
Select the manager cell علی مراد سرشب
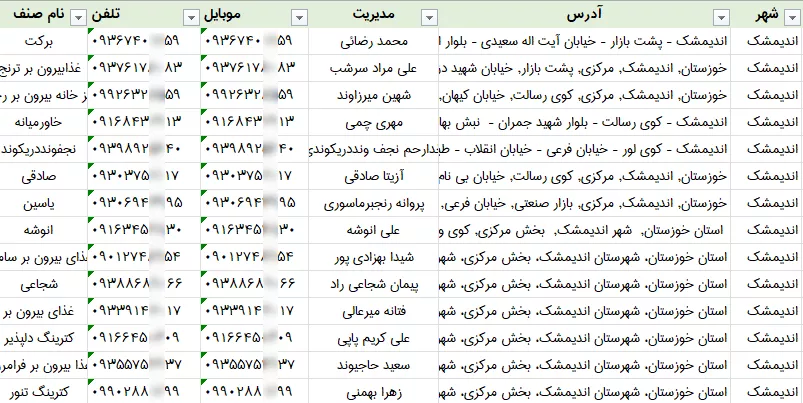pos(374,68)
